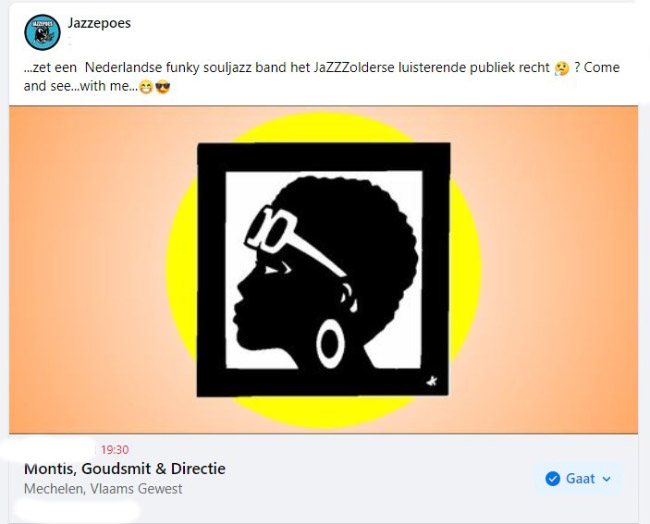Image resolution: width=650 pixels, height=524 pixels.
Task: Toggle the Gaat attendance button
Action: (579, 479)
